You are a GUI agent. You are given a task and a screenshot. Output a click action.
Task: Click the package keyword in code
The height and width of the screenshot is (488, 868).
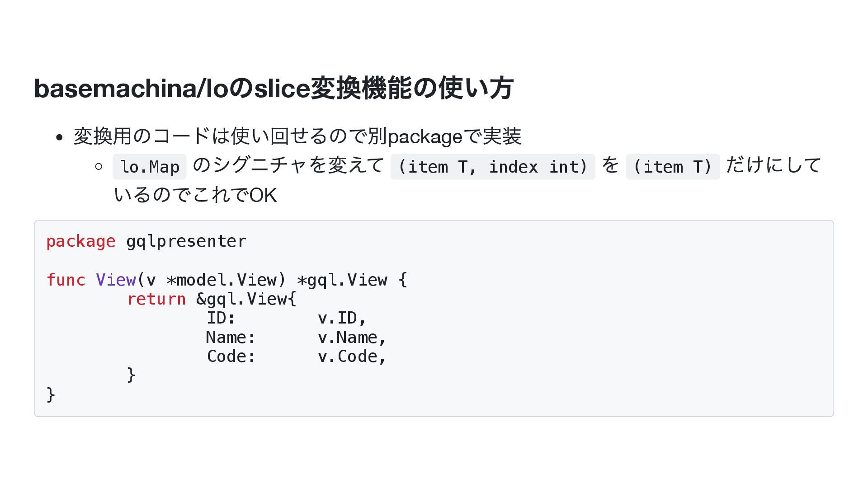pos(81,241)
